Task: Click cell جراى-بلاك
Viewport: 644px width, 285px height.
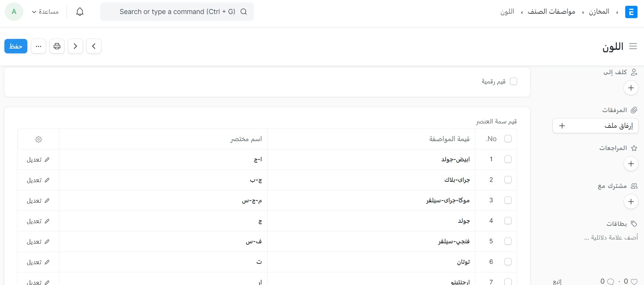Action: click(x=371, y=180)
